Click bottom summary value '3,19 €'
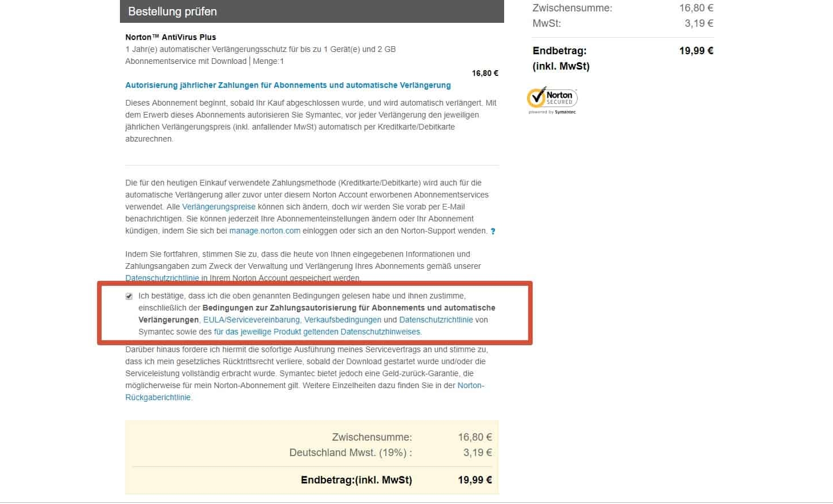833x504 pixels. 478,453
